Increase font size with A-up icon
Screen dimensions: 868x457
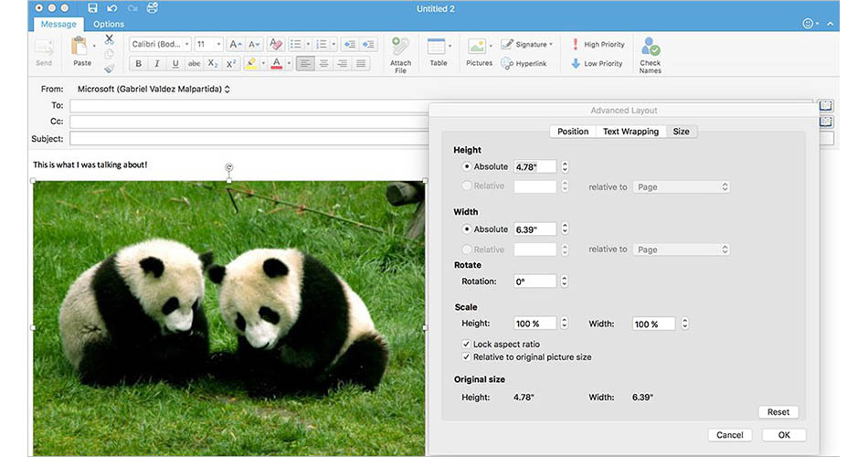[235, 44]
